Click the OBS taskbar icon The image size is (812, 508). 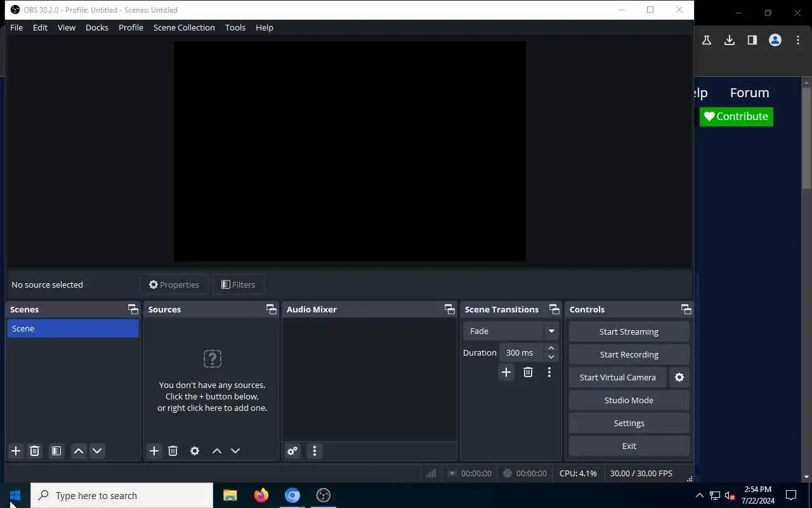(323, 495)
